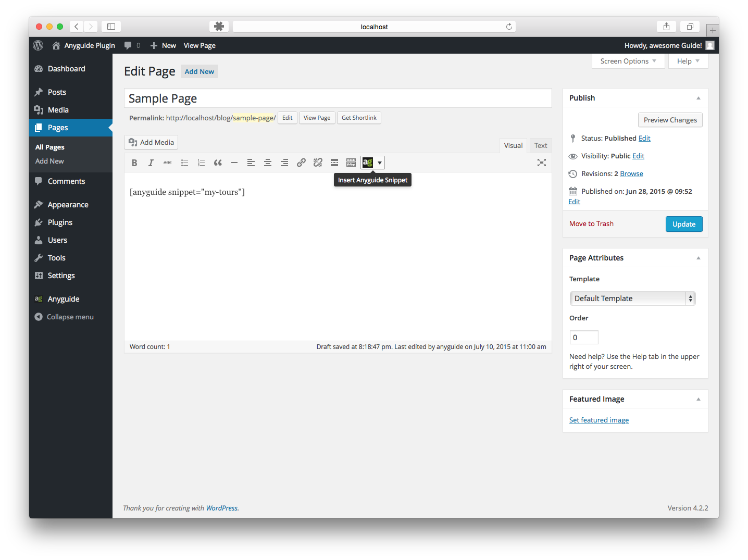
Task: Edit the permalink slug
Action: (x=288, y=118)
